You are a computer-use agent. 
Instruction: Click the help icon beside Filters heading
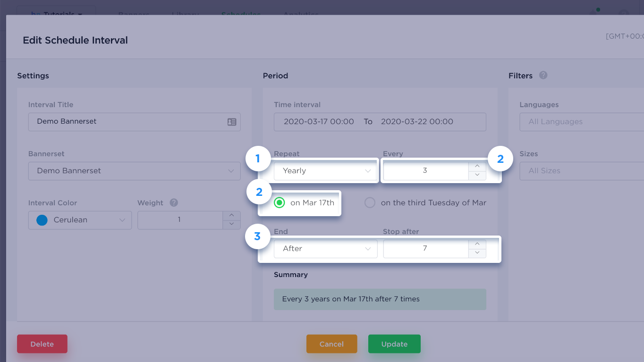543,75
